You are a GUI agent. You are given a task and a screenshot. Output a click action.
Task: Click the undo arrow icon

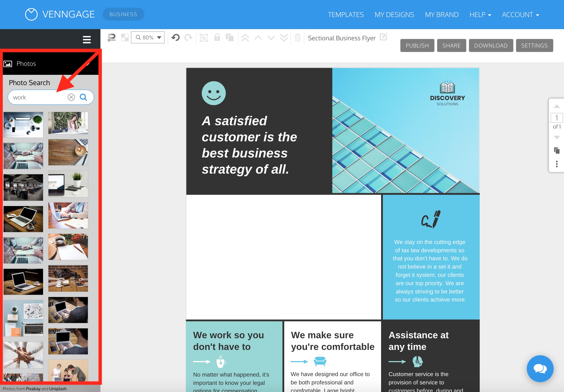click(x=175, y=38)
